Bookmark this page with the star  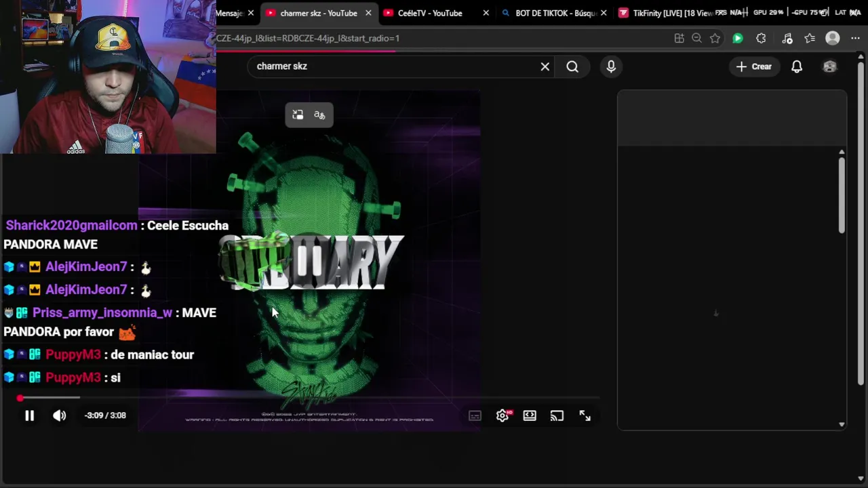coord(715,39)
